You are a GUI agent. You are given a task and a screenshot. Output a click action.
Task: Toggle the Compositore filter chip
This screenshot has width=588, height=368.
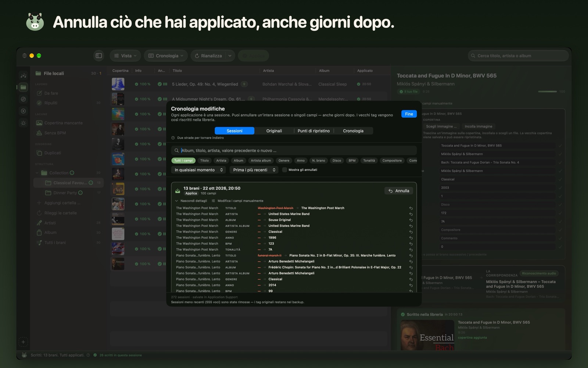392,160
